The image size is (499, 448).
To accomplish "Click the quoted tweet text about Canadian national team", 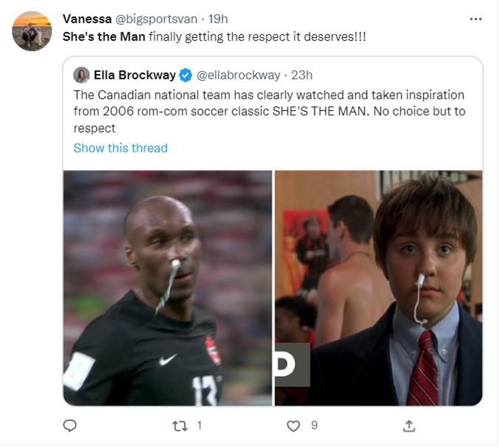I will pyautogui.click(x=269, y=111).
